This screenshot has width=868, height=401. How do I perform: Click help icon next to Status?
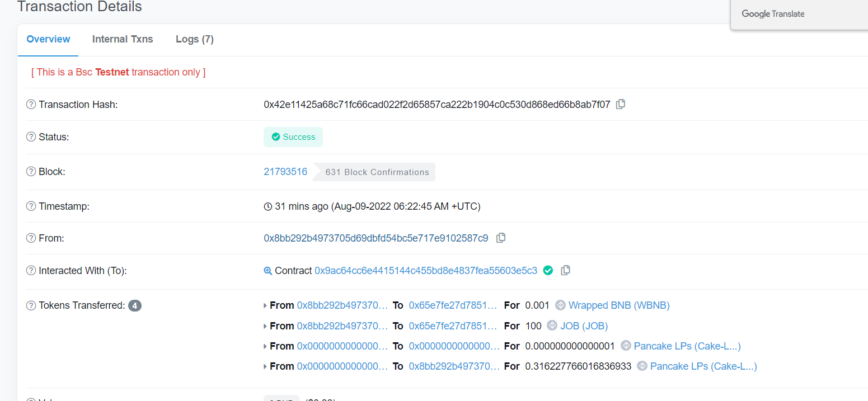pyautogui.click(x=31, y=136)
